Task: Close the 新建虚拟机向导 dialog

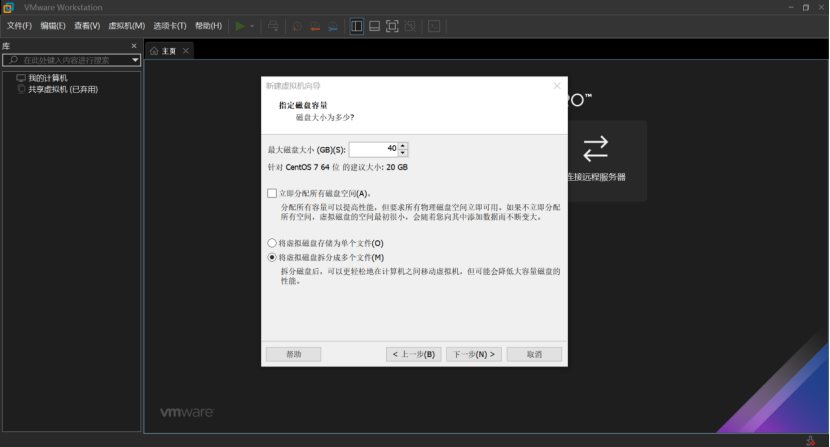Action: tap(557, 86)
